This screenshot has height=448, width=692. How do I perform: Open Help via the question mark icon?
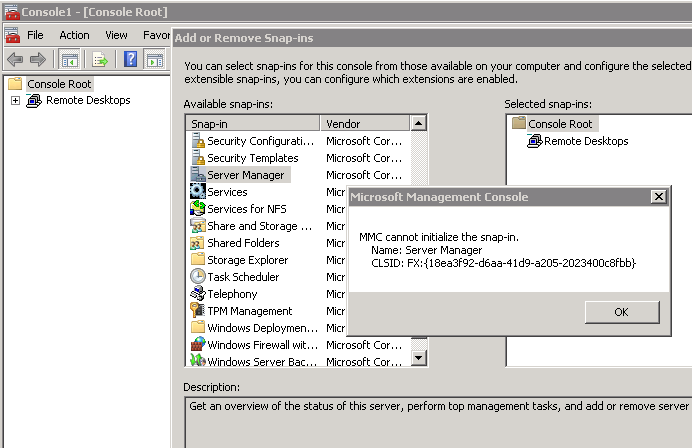click(130, 59)
